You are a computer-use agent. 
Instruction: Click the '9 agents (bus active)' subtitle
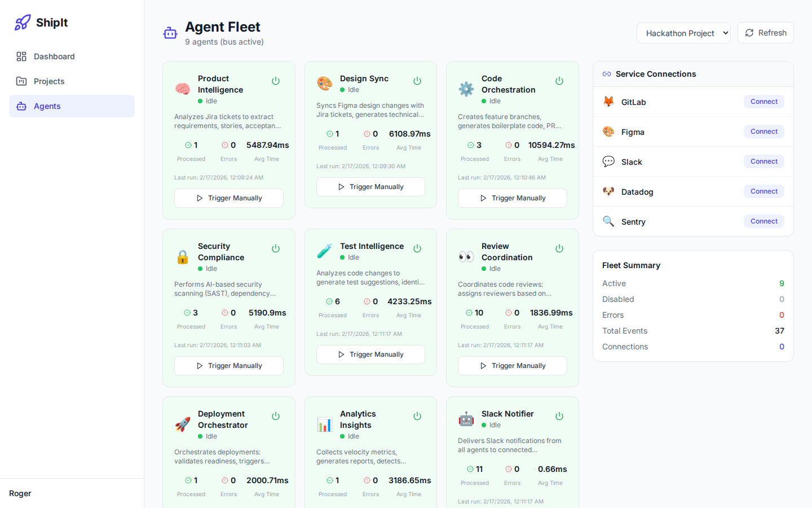[x=224, y=42]
